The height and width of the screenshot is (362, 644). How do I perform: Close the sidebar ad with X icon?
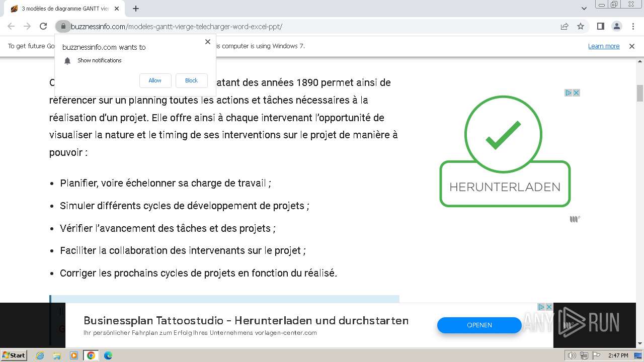[577, 93]
